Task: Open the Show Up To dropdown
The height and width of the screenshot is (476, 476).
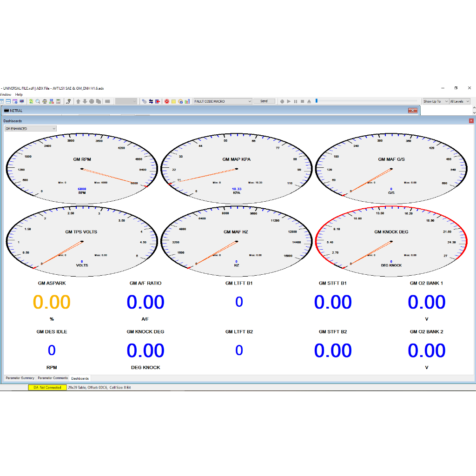Action: [x=436, y=101]
